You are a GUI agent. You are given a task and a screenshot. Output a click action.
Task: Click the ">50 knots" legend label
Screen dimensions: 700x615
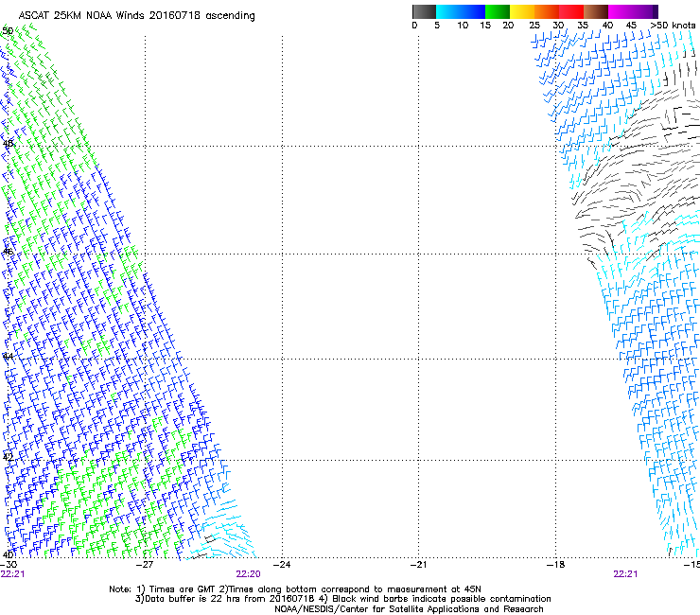coord(673,26)
